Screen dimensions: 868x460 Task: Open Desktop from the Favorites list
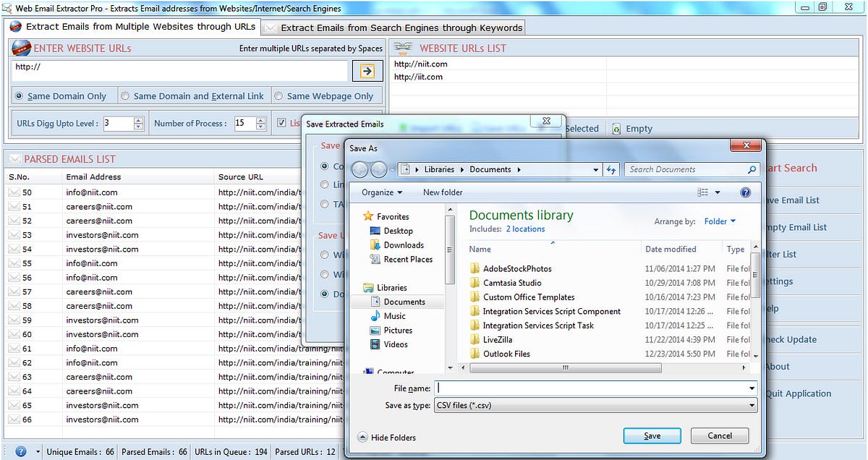(x=398, y=231)
